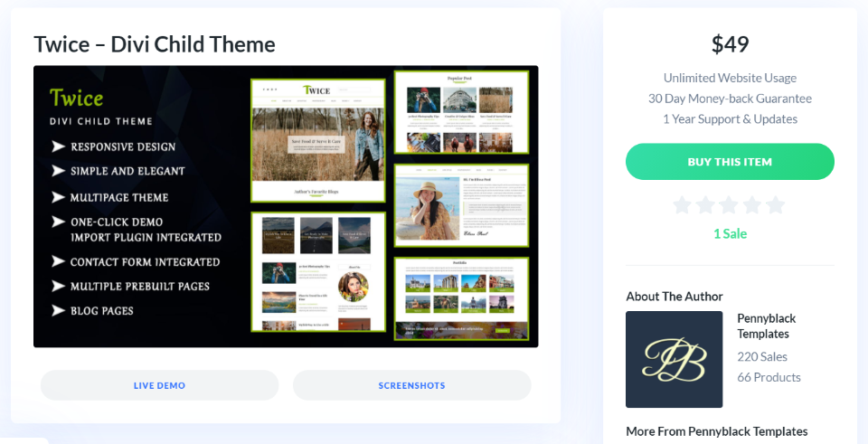Open the LIVE DEMO link
This screenshot has height=444, width=868.
[159, 385]
